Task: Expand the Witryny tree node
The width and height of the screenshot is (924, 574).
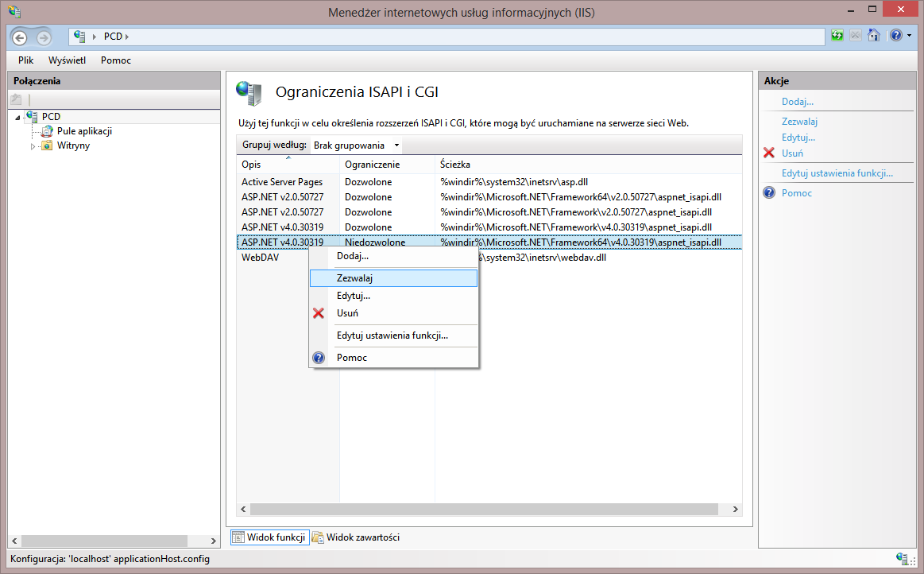Action: click(33, 145)
